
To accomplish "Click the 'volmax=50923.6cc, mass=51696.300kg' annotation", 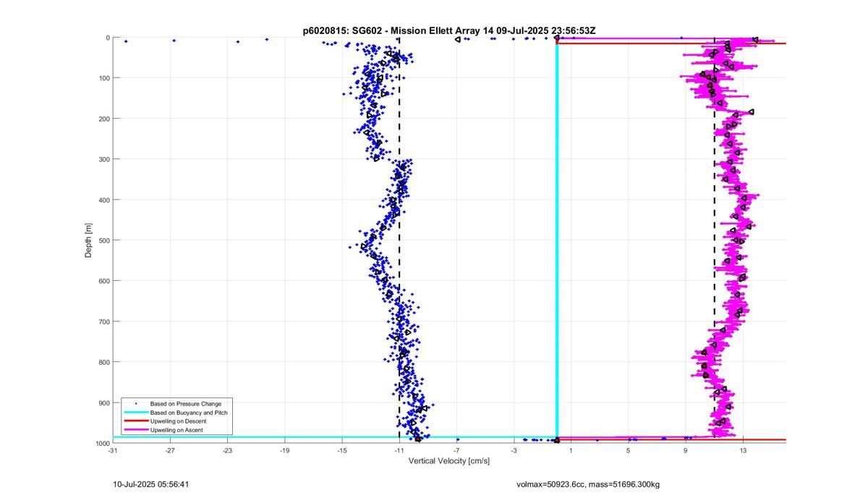I will pos(588,484).
